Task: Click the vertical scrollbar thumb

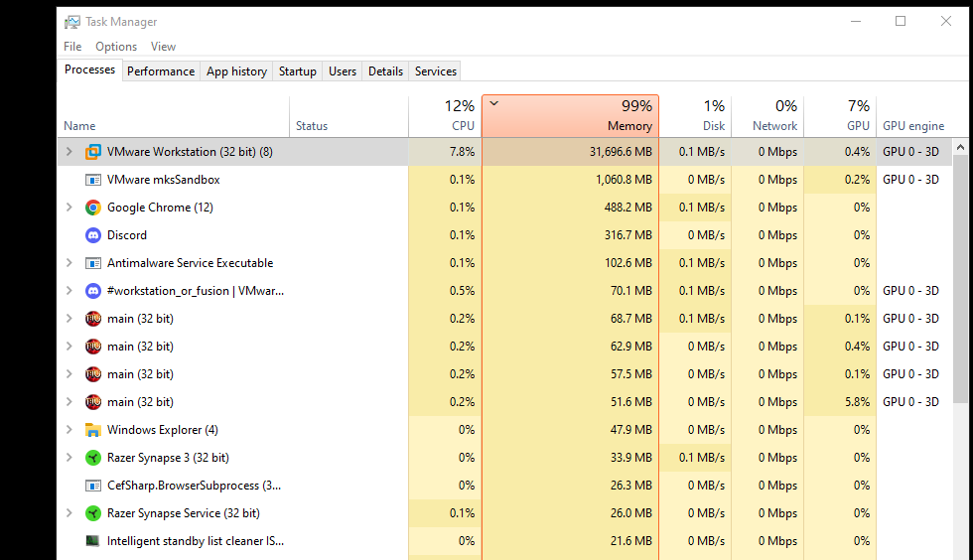Action: point(961,279)
